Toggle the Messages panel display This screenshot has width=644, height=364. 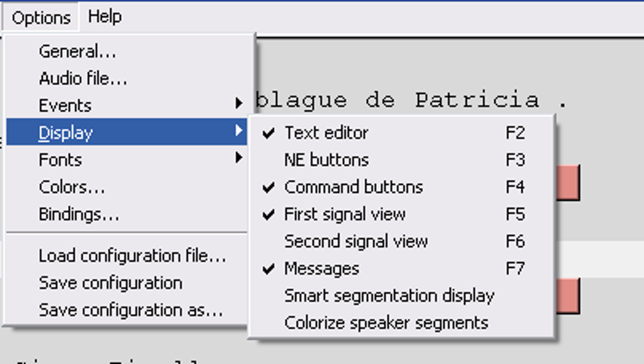point(321,269)
